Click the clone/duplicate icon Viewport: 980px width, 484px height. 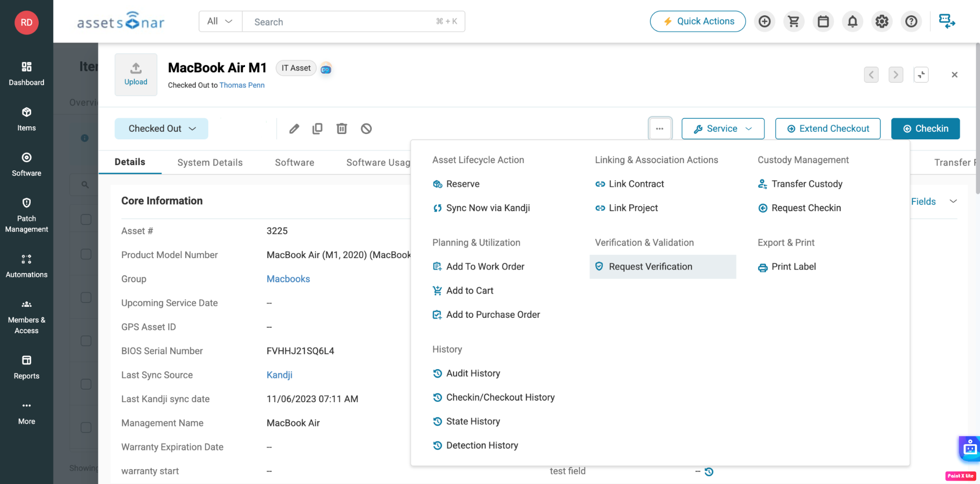(x=317, y=129)
